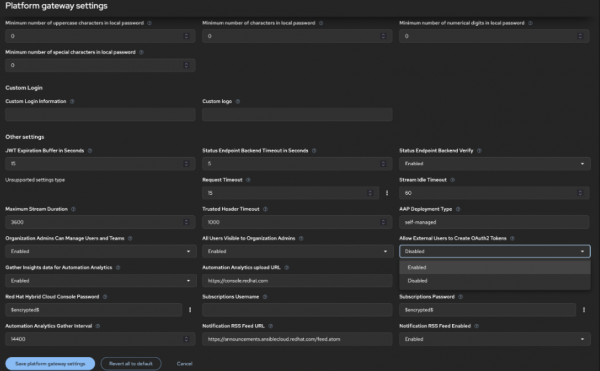The height and width of the screenshot is (371, 600).
Task: Open Gather Insights data dropdown
Action: [100, 281]
